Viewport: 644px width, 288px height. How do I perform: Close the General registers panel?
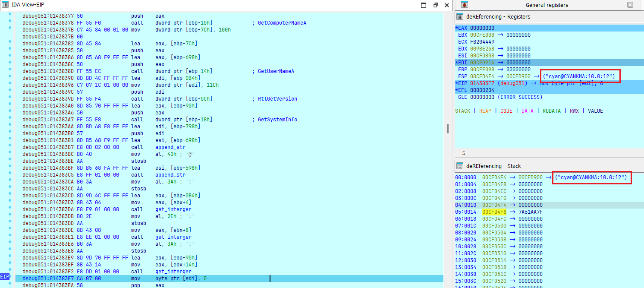tap(630, 5)
